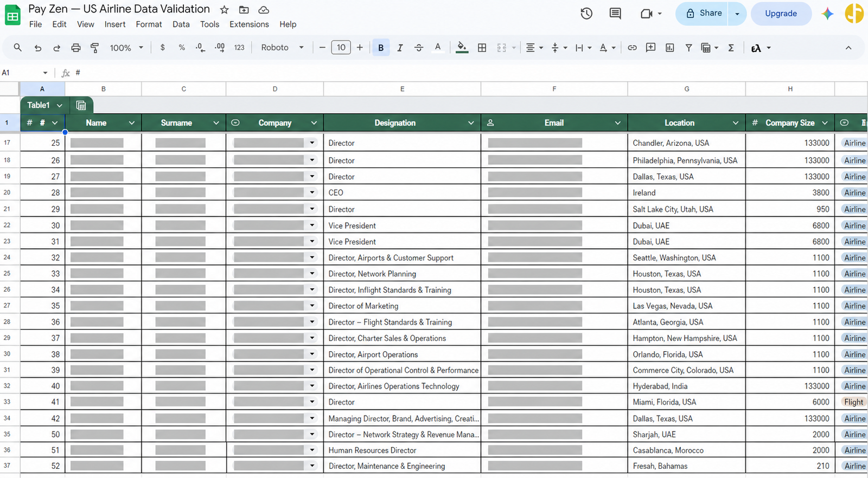868x478 pixels.
Task: Open text rotation options
Action: (607, 48)
